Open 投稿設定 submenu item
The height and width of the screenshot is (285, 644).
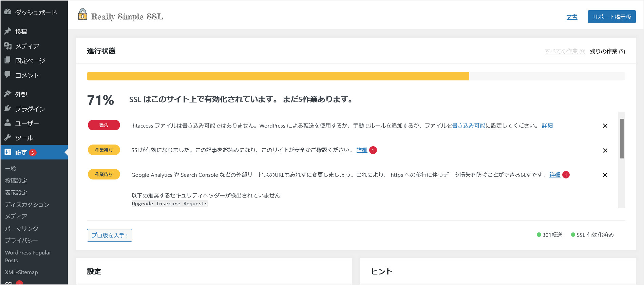[x=16, y=181]
